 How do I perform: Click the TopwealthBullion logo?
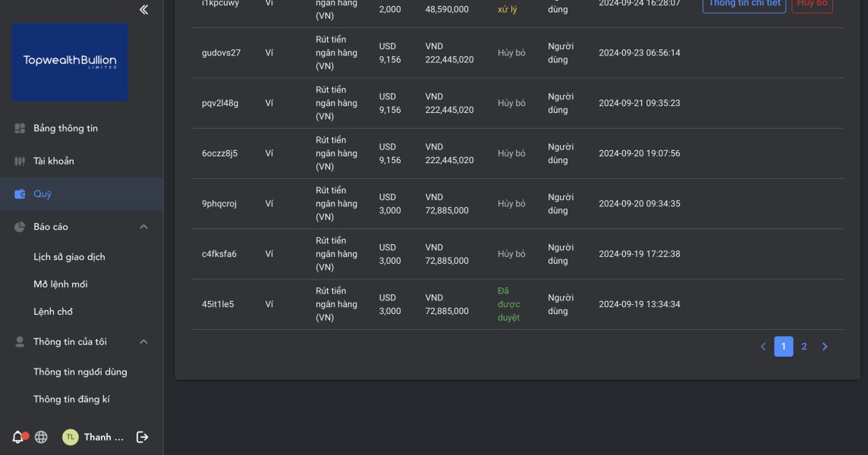point(70,61)
